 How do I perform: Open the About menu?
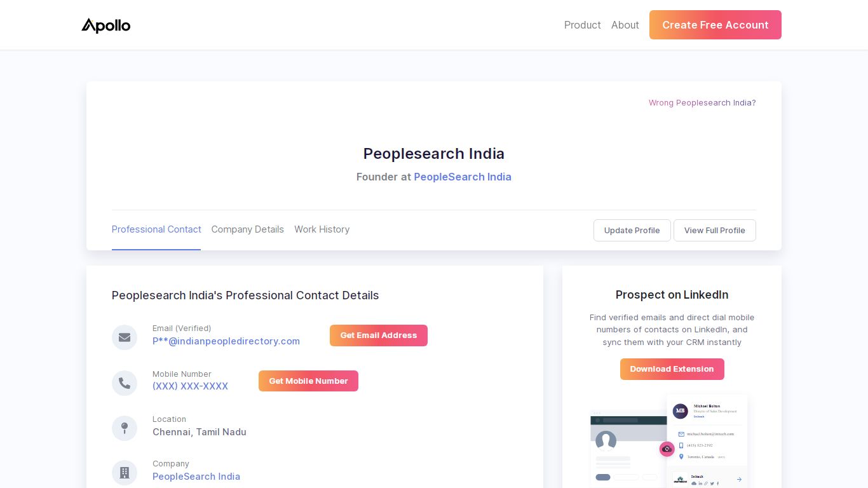pos(625,25)
